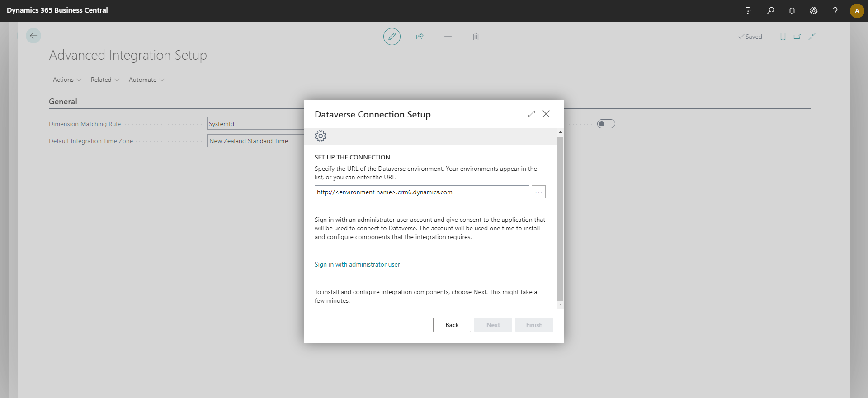Click the SET UP THE CONNECTION heading

click(x=352, y=157)
